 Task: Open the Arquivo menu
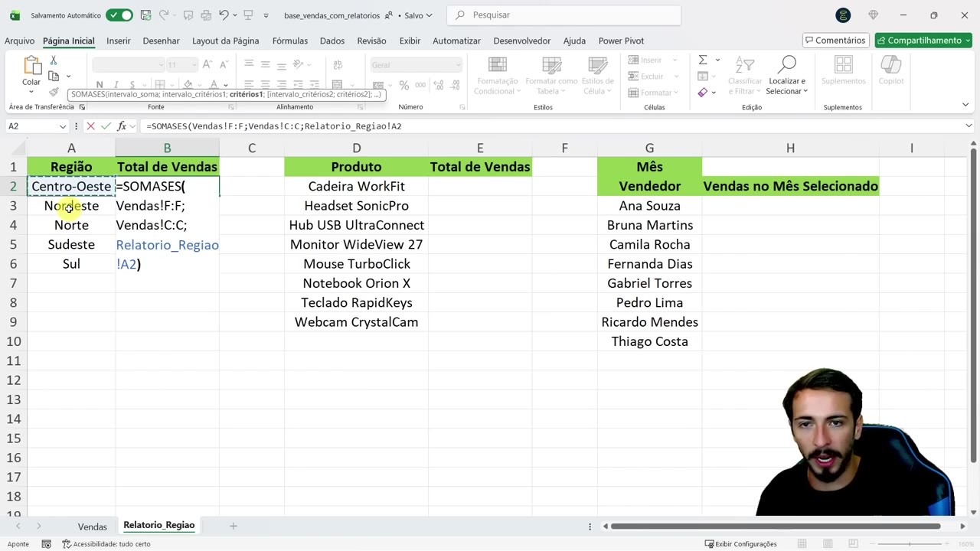19,41
